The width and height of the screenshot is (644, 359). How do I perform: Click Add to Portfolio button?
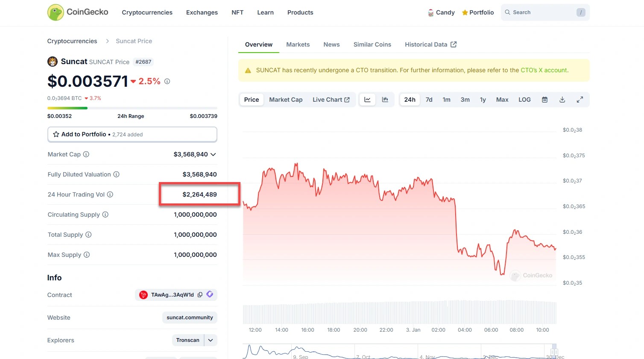[132, 134]
